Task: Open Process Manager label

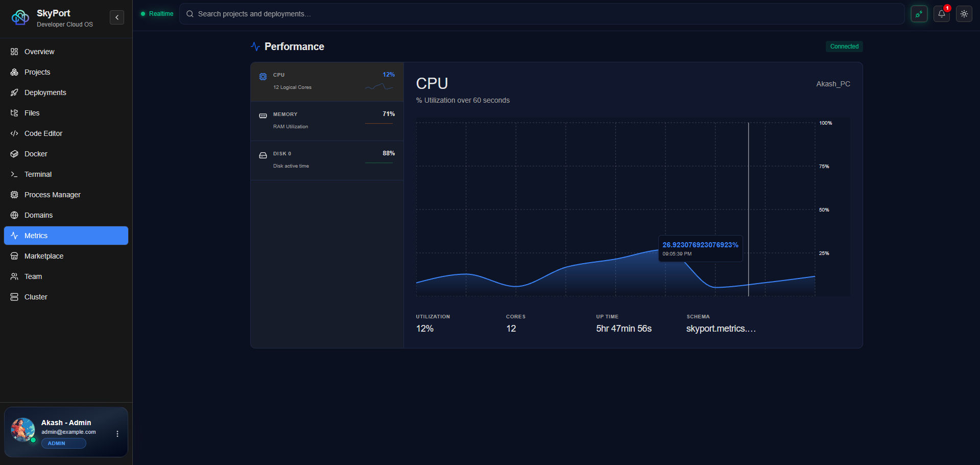Action: click(53, 195)
